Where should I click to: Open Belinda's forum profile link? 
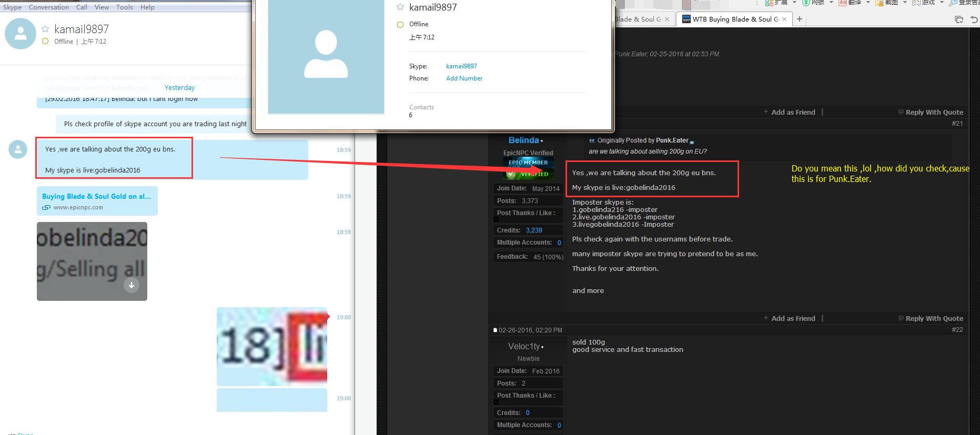click(523, 140)
